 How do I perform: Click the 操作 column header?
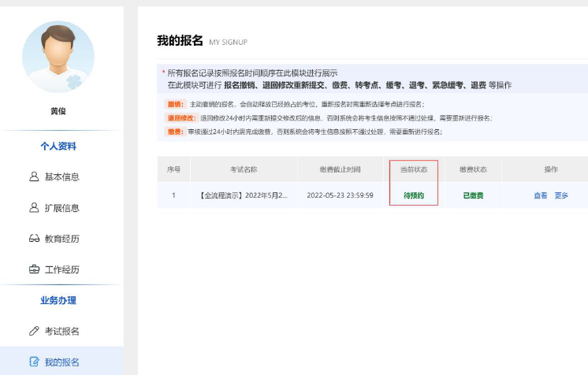pyautogui.click(x=551, y=169)
